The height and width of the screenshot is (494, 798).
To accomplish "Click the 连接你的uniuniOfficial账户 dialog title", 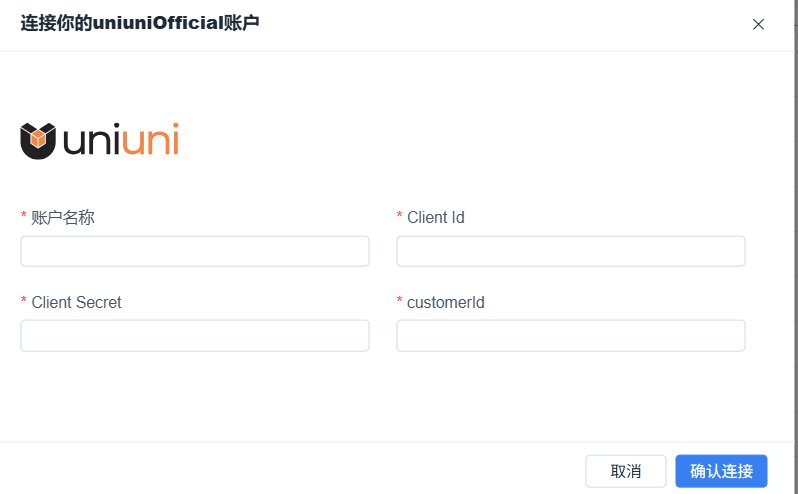I will [140, 23].
